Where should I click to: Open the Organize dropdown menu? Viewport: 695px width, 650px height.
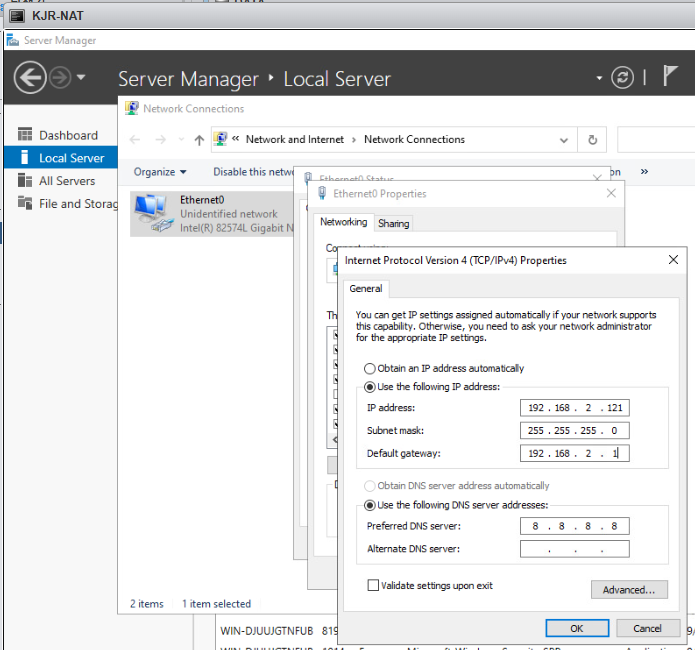(160, 172)
